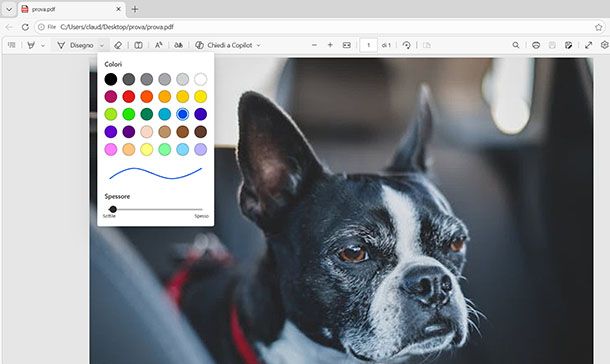Open the tab search chevron
Image resolution: width=610 pixels, height=364 pixels.
pyautogui.click(x=9, y=9)
